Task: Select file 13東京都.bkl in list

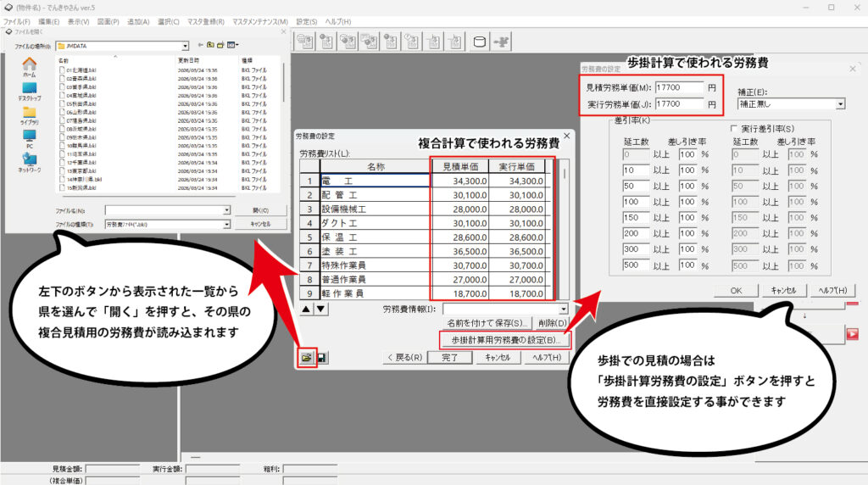Action: [x=81, y=171]
